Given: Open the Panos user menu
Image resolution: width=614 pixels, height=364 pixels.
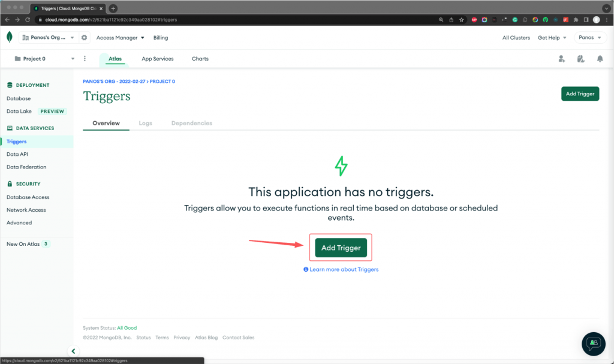Looking at the screenshot, I should click(x=590, y=38).
